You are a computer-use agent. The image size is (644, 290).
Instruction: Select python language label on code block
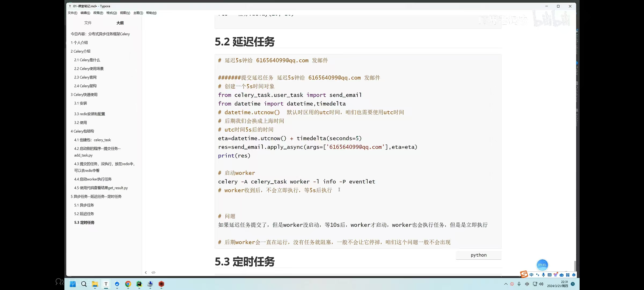point(478,255)
